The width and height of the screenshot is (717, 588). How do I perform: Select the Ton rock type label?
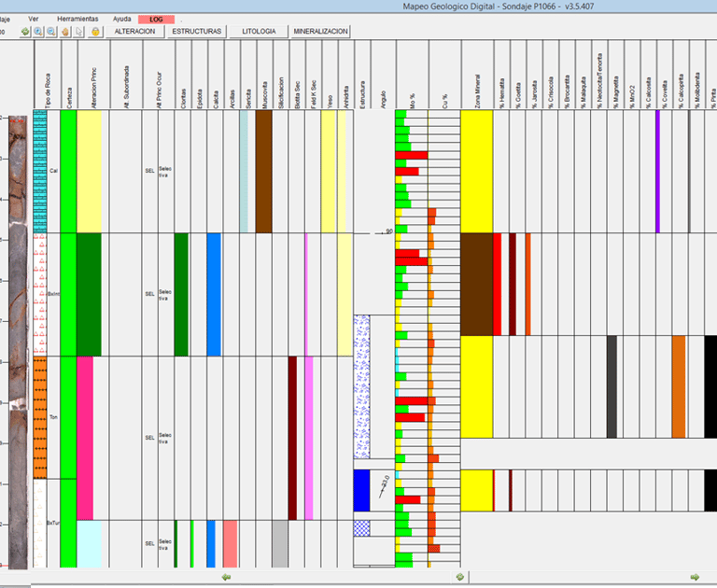click(x=53, y=417)
